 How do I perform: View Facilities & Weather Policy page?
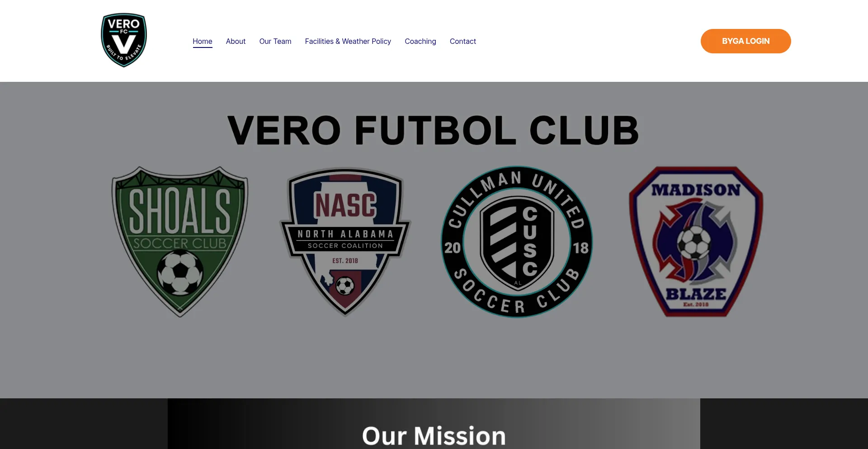click(348, 41)
